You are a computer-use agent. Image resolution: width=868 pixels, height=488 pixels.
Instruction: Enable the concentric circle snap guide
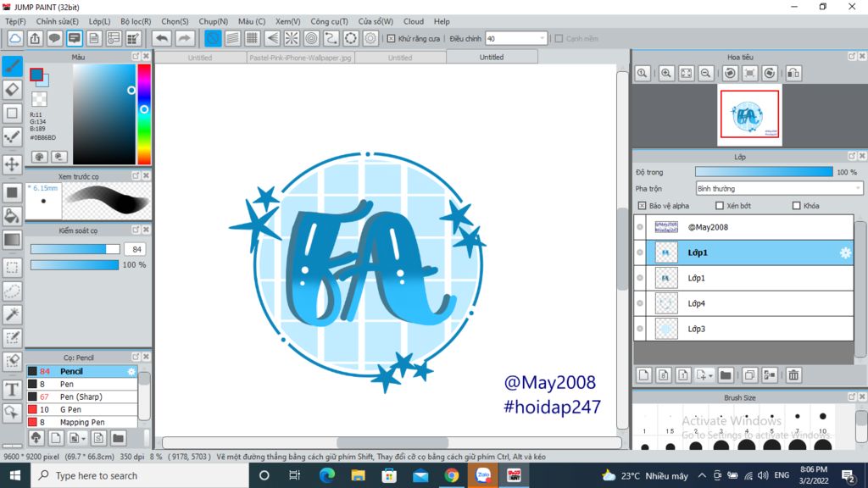pos(312,39)
